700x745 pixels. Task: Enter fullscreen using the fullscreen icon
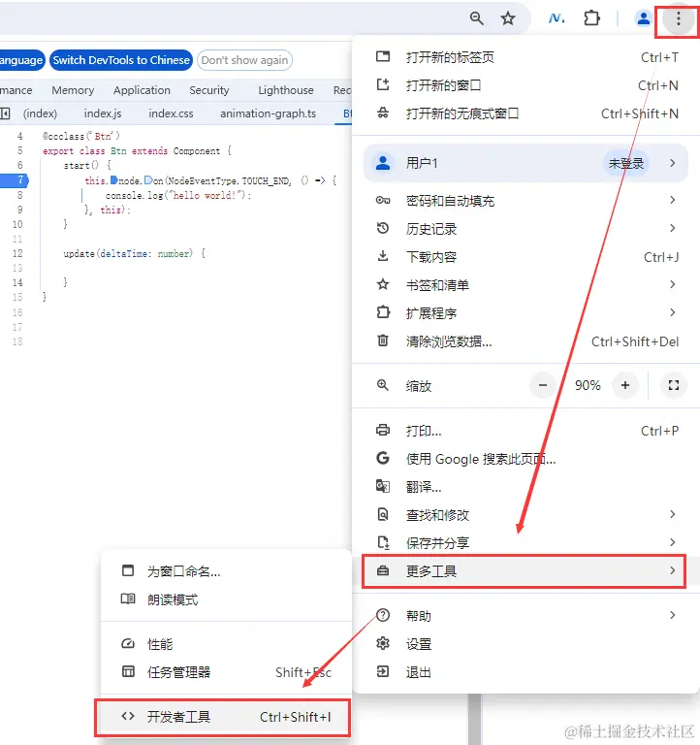point(674,385)
